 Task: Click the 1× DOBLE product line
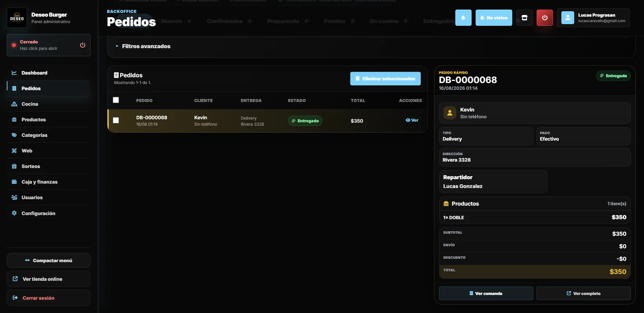click(535, 217)
